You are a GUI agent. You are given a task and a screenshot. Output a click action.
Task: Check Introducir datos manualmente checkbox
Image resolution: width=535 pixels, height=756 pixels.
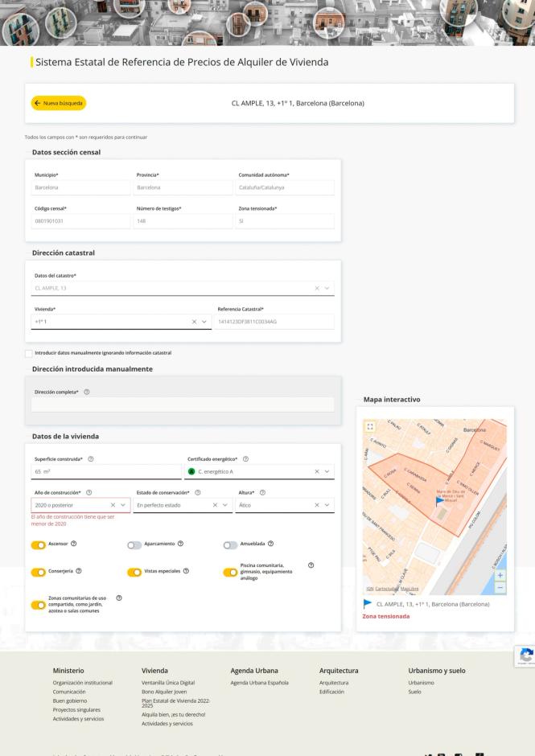coord(28,353)
